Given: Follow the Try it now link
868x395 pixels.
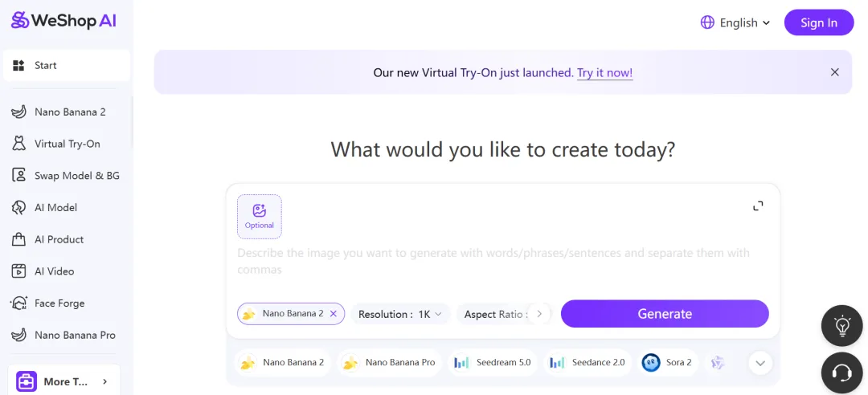Looking at the screenshot, I should 604,72.
